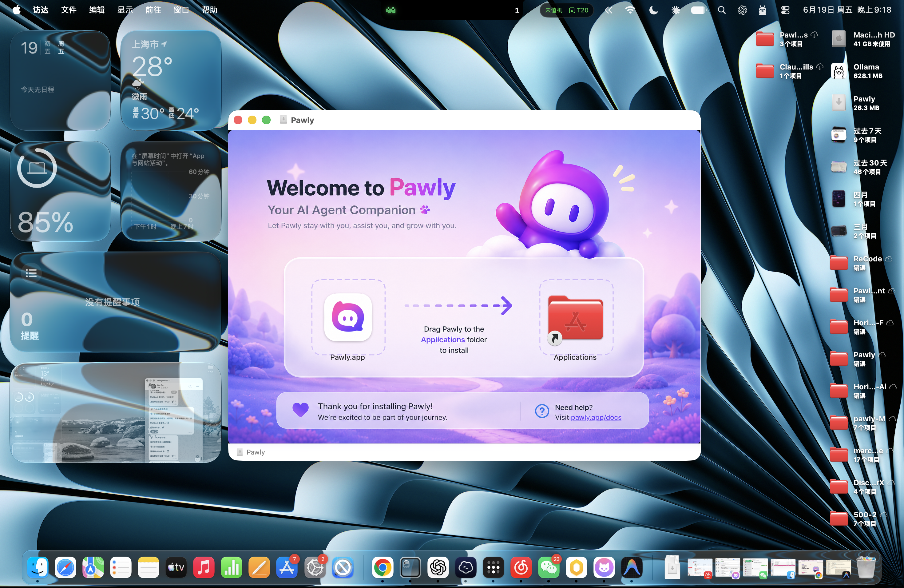Expand the 四月 desktop stack
The height and width of the screenshot is (588, 904).
[x=839, y=199]
